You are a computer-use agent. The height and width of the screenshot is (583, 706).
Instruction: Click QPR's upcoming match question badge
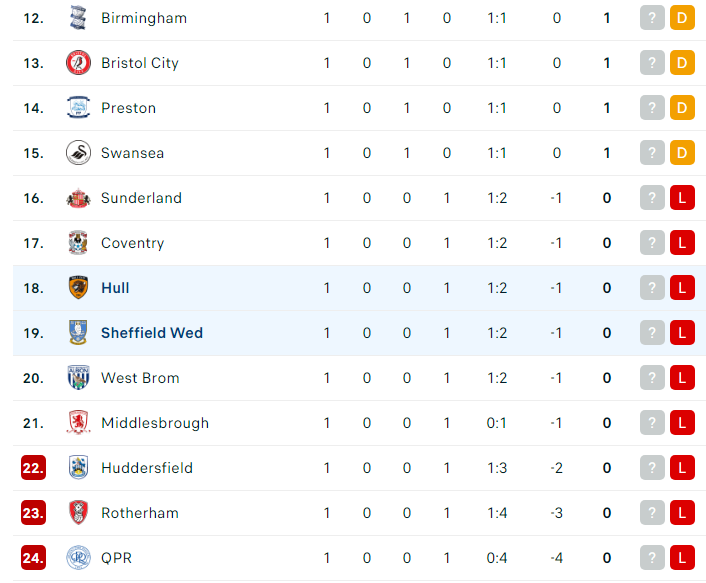(x=652, y=558)
